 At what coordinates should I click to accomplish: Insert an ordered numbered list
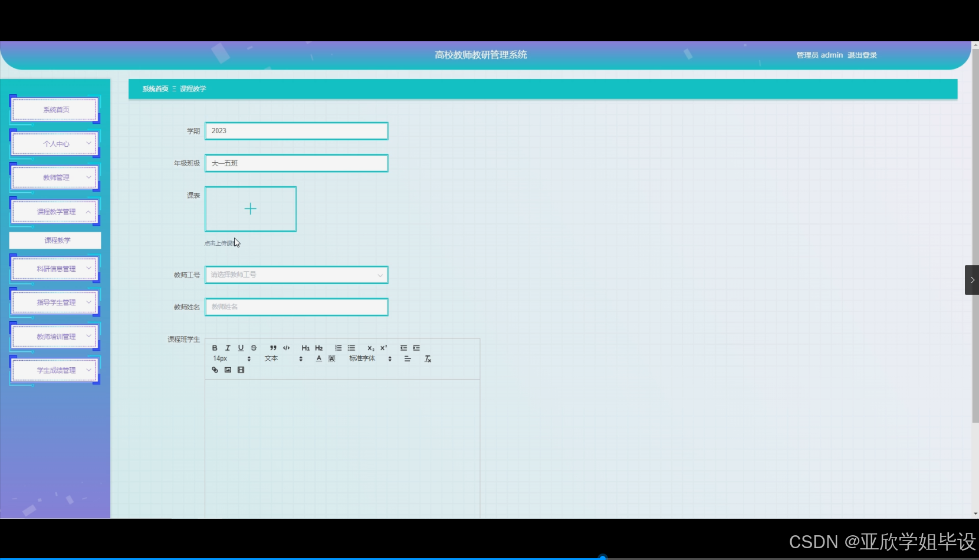click(x=339, y=348)
